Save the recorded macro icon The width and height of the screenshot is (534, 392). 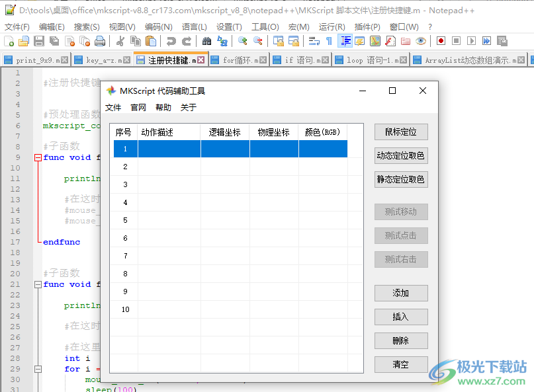coord(502,41)
